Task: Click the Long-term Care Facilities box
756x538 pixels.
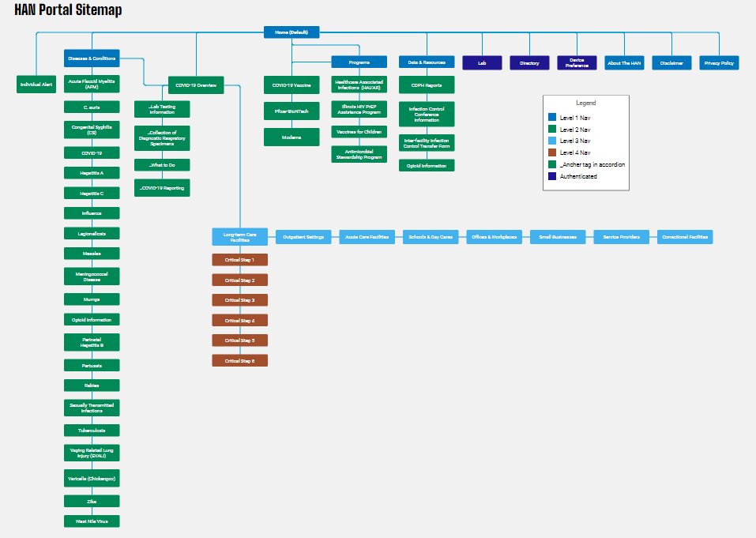Action: coord(240,237)
